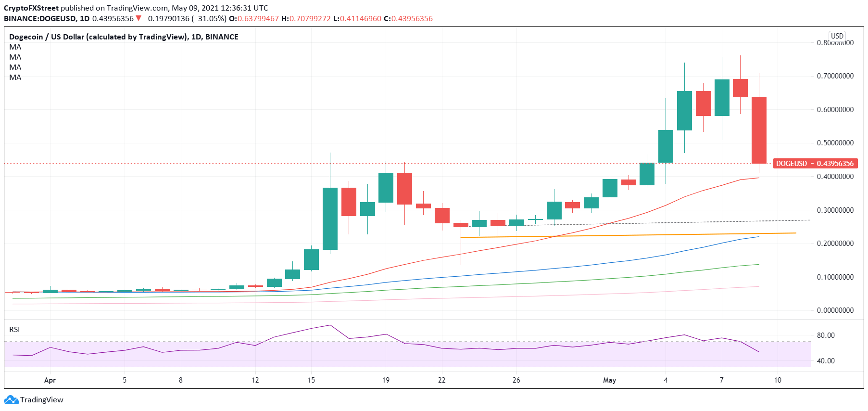The width and height of the screenshot is (868, 411).
Task: Click the tall green candle on April 16
Action: click(330, 218)
